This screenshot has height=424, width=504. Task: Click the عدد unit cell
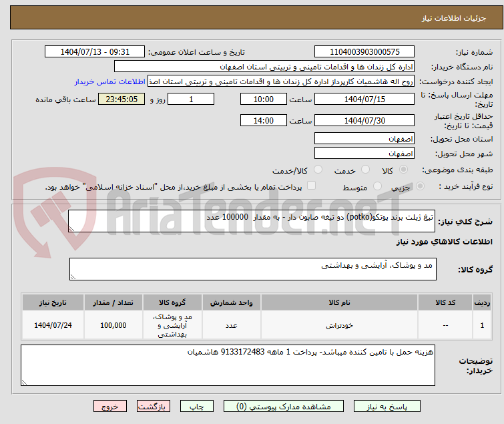pyautogui.click(x=232, y=325)
